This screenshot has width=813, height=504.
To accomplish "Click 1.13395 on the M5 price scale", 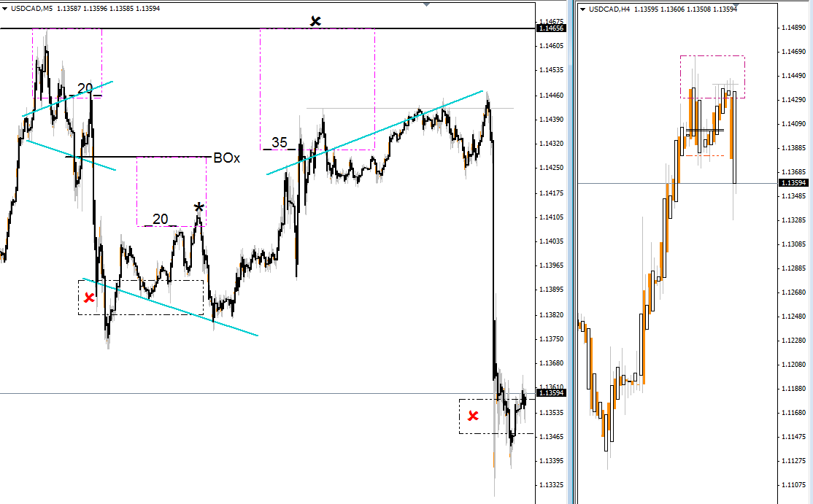I will click(x=551, y=461).
